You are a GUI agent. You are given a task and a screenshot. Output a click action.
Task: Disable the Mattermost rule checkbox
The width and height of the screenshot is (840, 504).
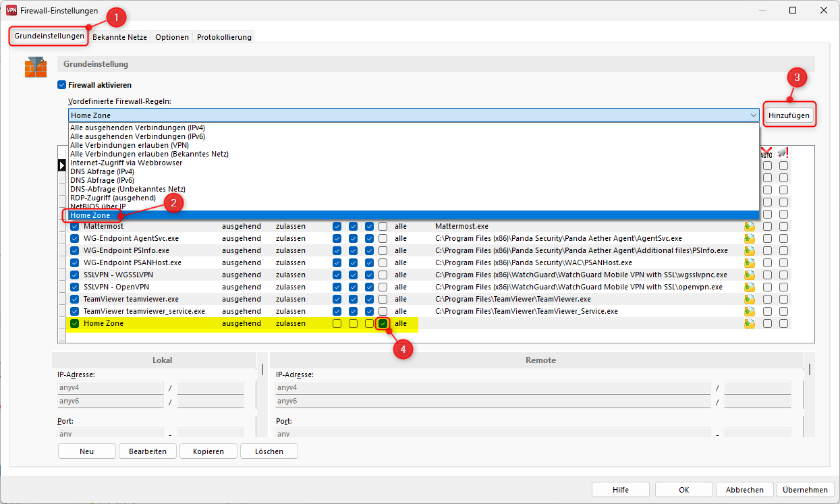[x=75, y=227]
